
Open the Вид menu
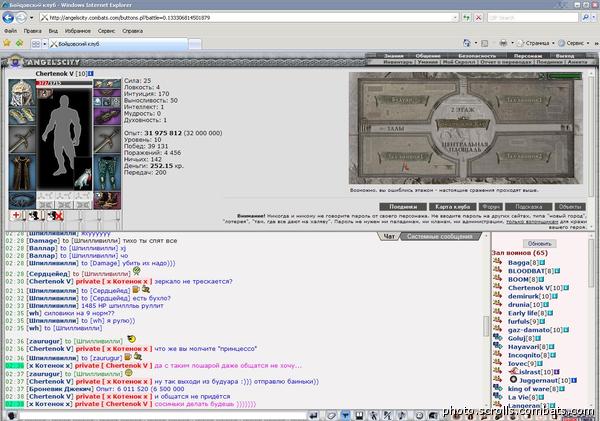tap(53, 31)
